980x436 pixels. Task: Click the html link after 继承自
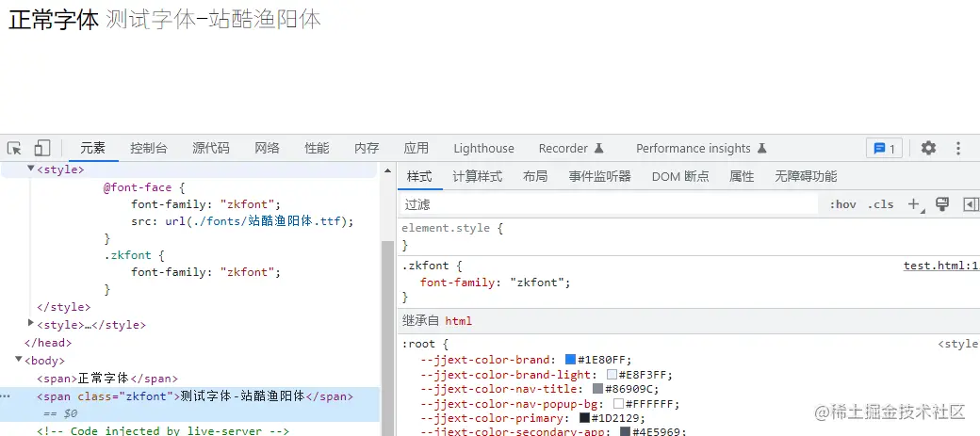pyautogui.click(x=458, y=321)
